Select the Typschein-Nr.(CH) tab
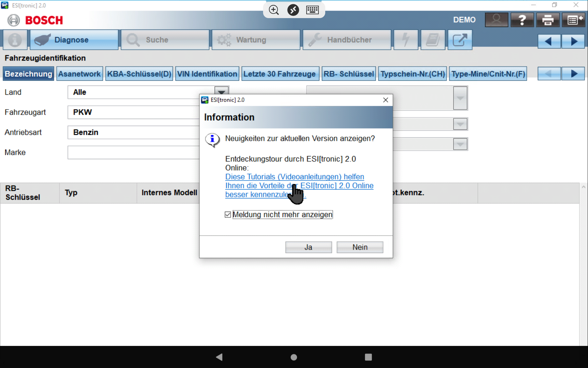The width and height of the screenshot is (588, 368). (413, 74)
